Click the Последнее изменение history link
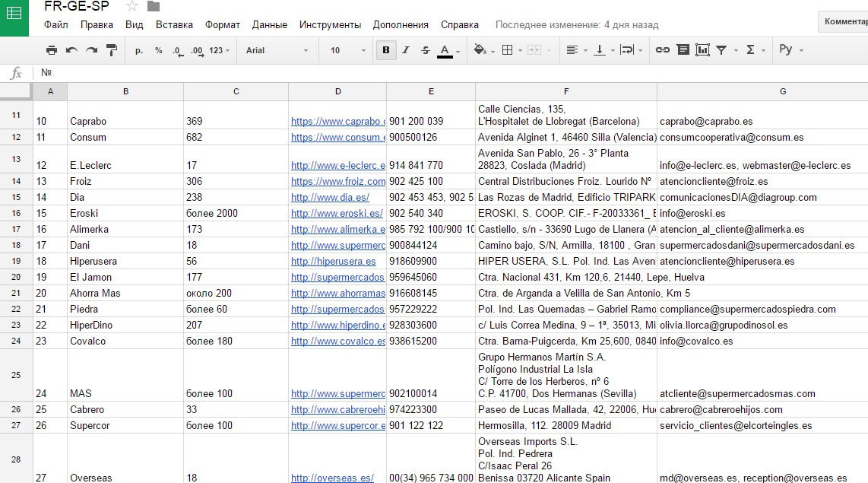The width and height of the screenshot is (868, 483). point(577,25)
